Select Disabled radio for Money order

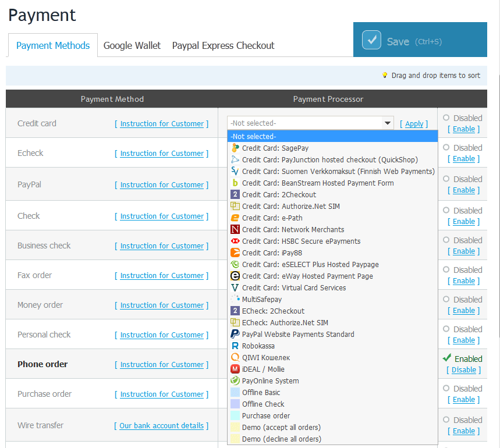[446, 299]
